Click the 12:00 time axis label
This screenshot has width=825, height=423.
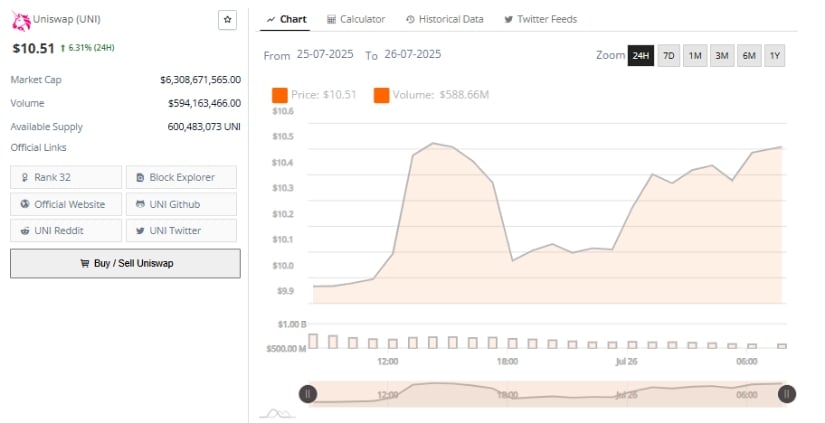pyautogui.click(x=388, y=361)
